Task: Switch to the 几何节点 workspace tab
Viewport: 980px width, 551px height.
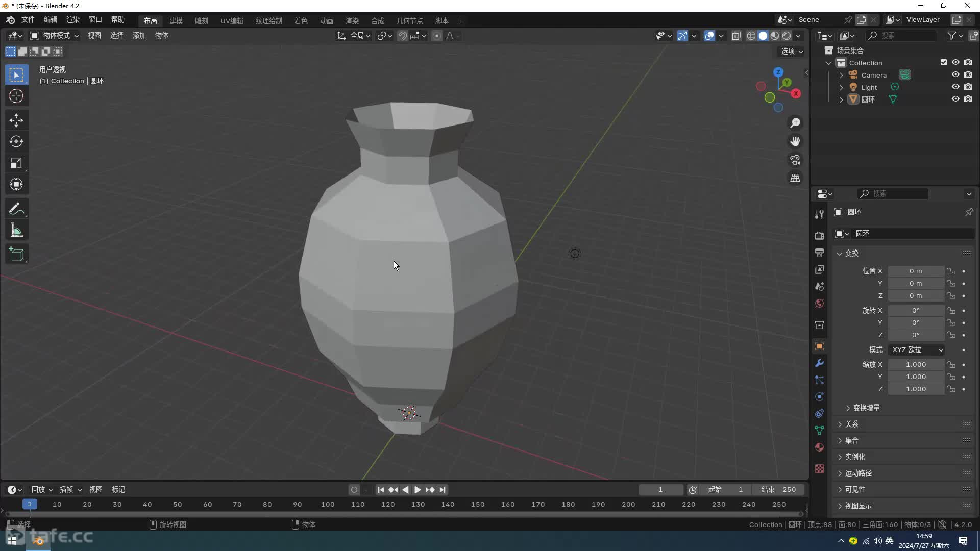Action: [x=410, y=21]
